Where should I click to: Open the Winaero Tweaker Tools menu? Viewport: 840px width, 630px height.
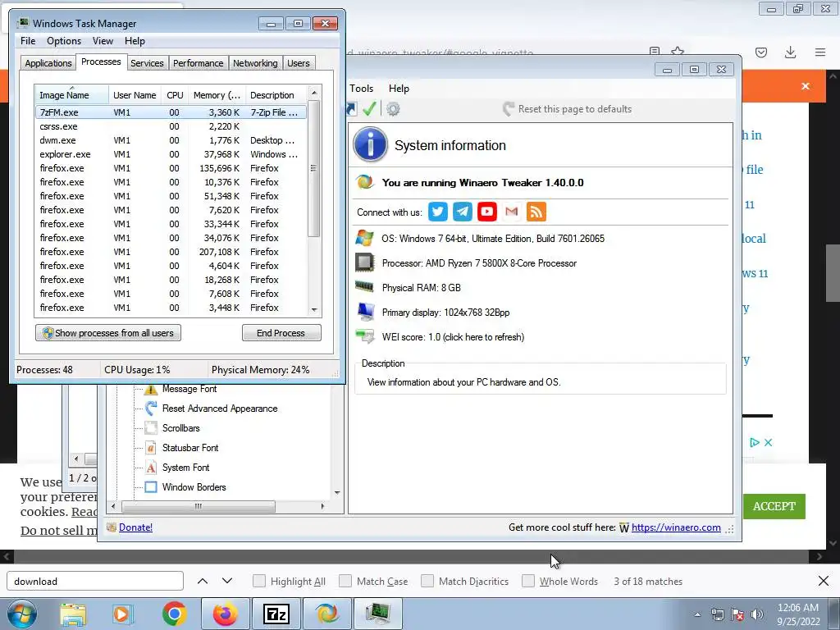point(362,89)
